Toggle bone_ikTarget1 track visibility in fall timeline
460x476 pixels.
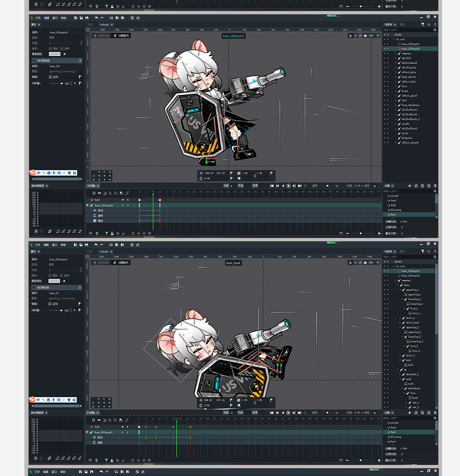pos(122,432)
